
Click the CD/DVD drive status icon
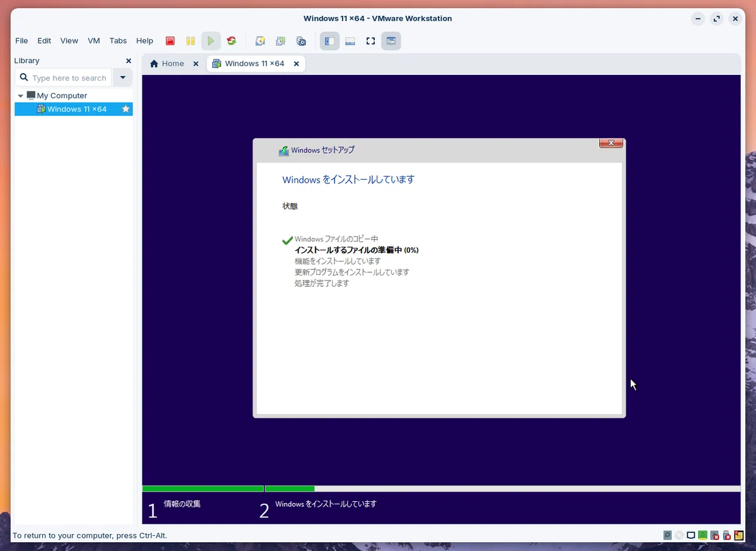pyautogui.click(x=679, y=535)
